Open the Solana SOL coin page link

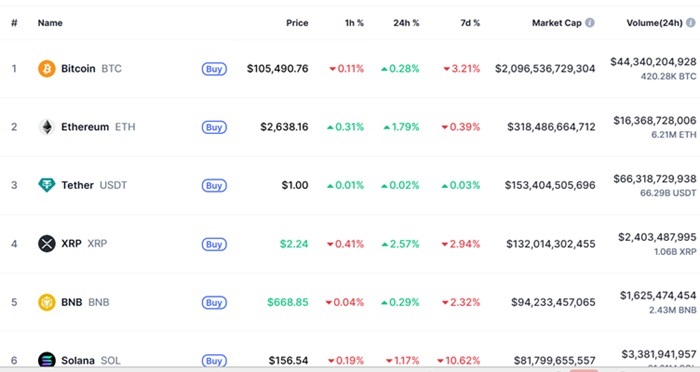pyautogui.click(x=91, y=360)
